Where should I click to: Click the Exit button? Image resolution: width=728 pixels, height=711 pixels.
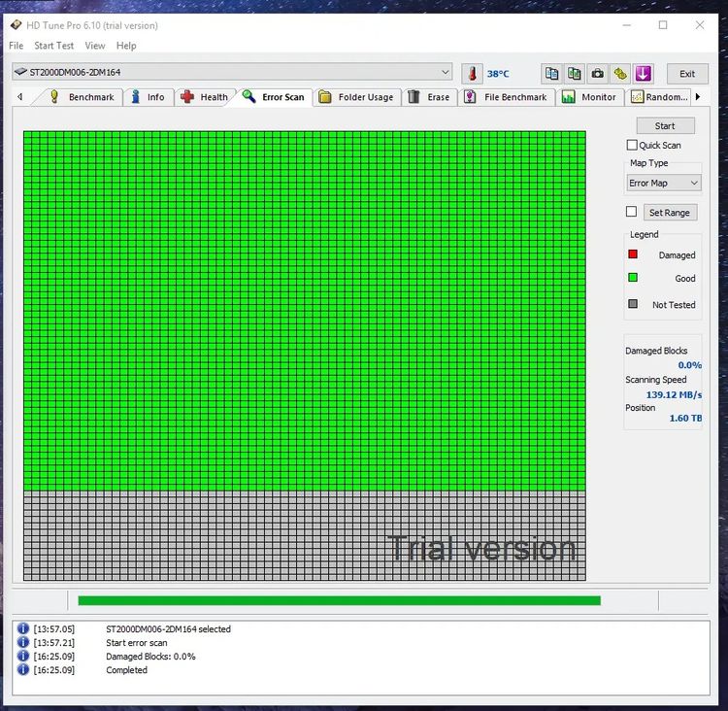(x=687, y=74)
